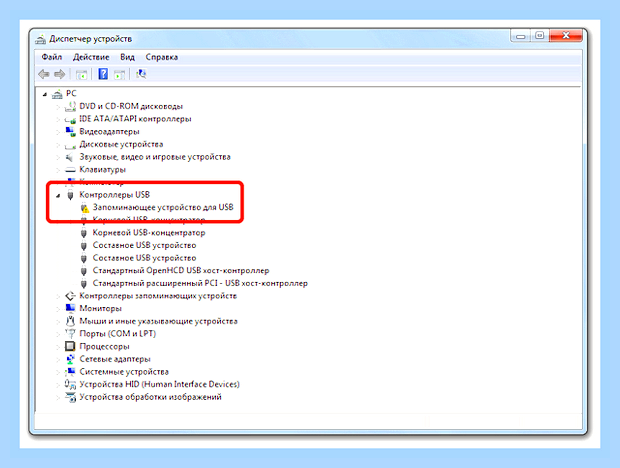The image size is (620, 468).
Task: Expand DVD и CD-ROM дисководы arrow
Action: coord(58,107)
